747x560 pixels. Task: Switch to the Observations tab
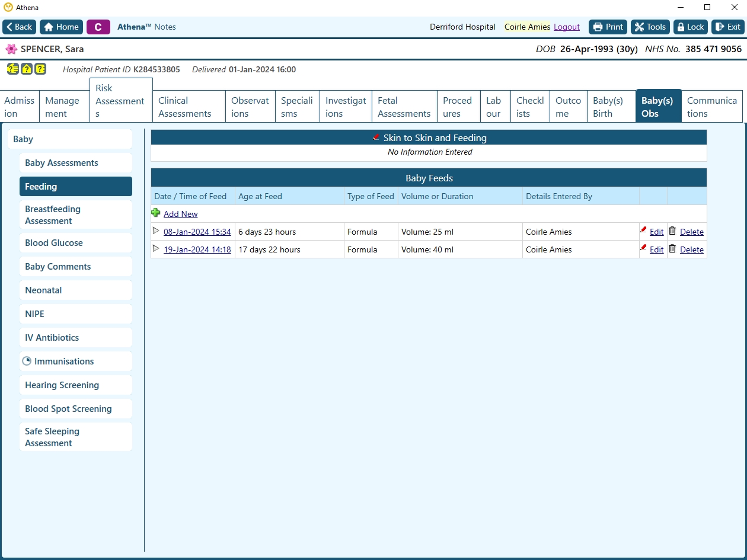pos(250,107)
